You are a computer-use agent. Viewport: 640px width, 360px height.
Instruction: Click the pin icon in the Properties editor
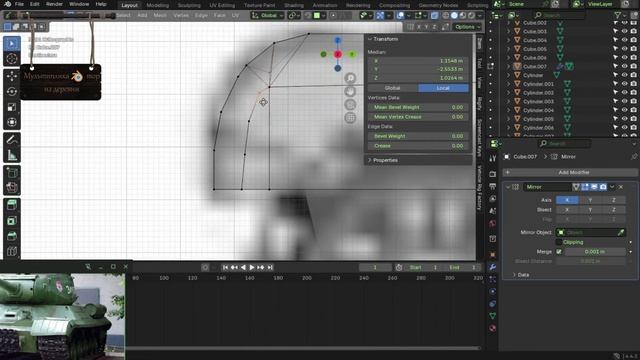click(633, 157)
